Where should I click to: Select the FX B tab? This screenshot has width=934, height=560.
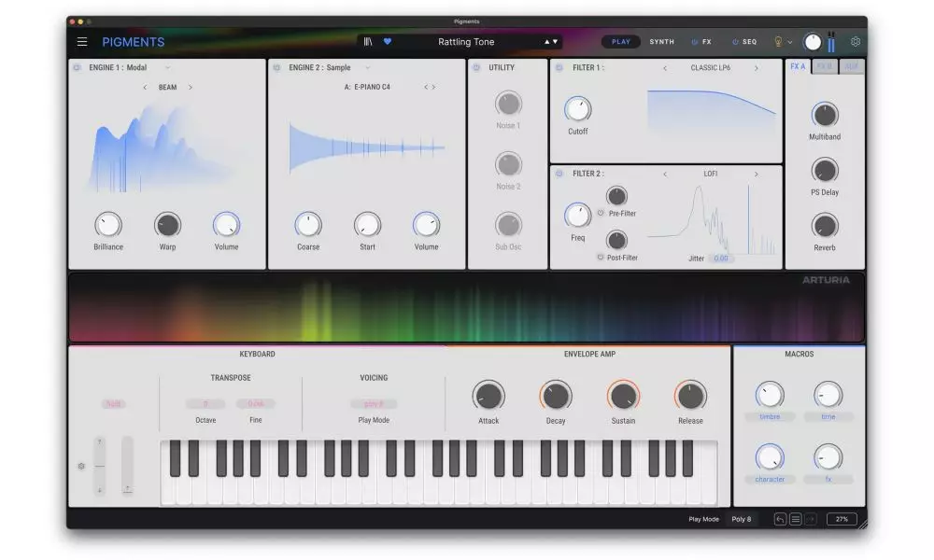[x=825, y=66]
